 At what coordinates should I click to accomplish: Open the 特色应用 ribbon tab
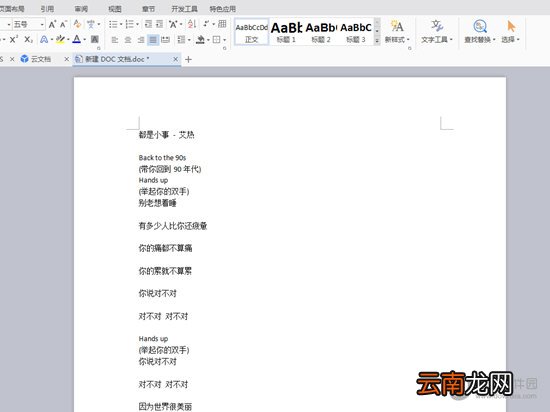(x=223, y=9)
